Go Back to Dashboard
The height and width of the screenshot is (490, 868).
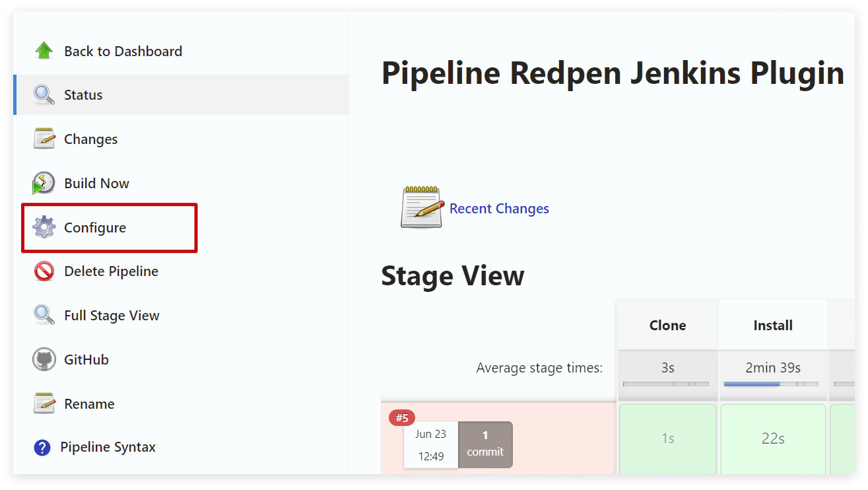pyautogui.click(x=123, y=51)
